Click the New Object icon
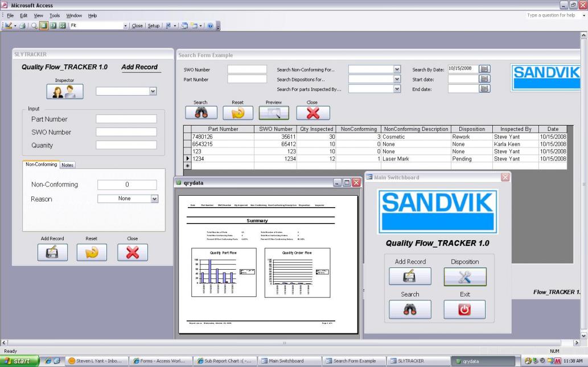The height and width of the screenshot is (367, 588). 194,26
